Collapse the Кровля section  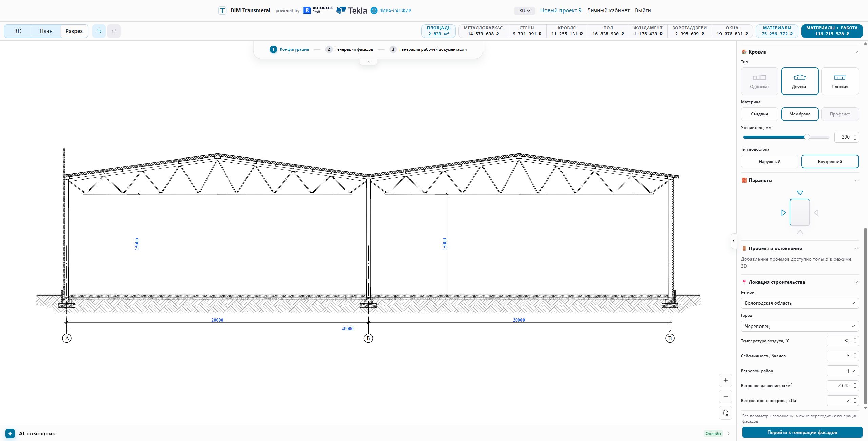pos(856,52)
